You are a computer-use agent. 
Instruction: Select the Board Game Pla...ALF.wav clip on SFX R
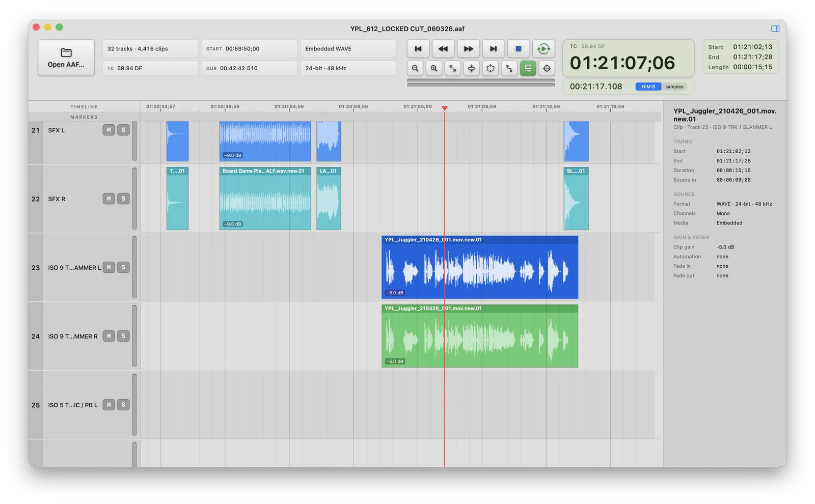pos(265,199)
